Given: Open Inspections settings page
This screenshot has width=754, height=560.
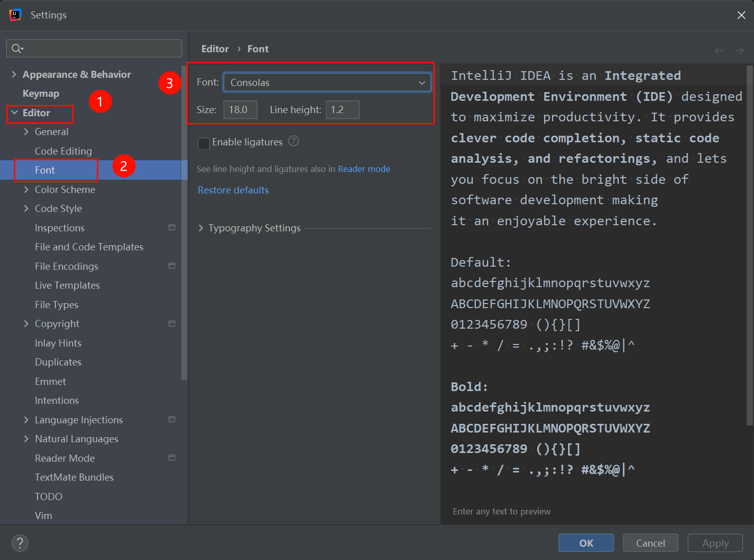Looking at the screenshot, I should [x=59, y=228].
